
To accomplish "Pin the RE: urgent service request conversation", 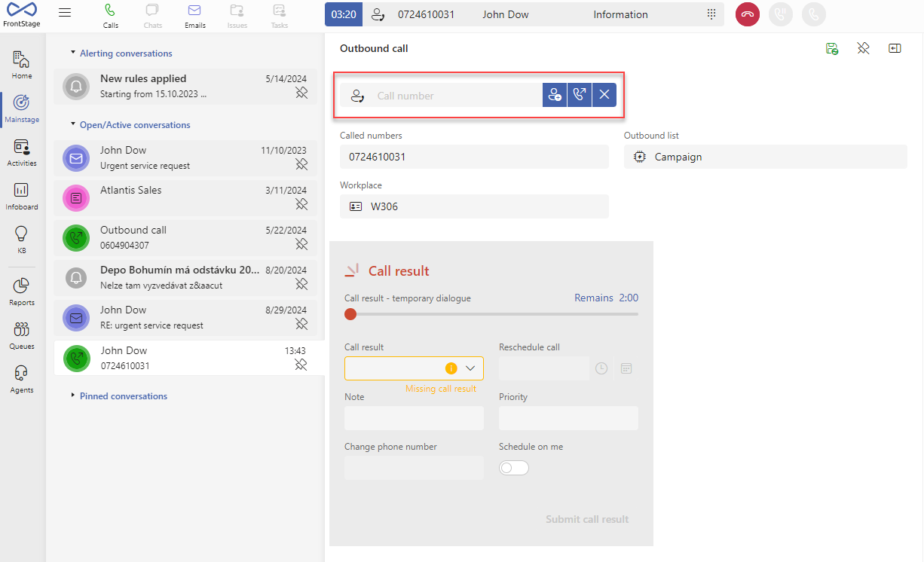I will (301, 324).
